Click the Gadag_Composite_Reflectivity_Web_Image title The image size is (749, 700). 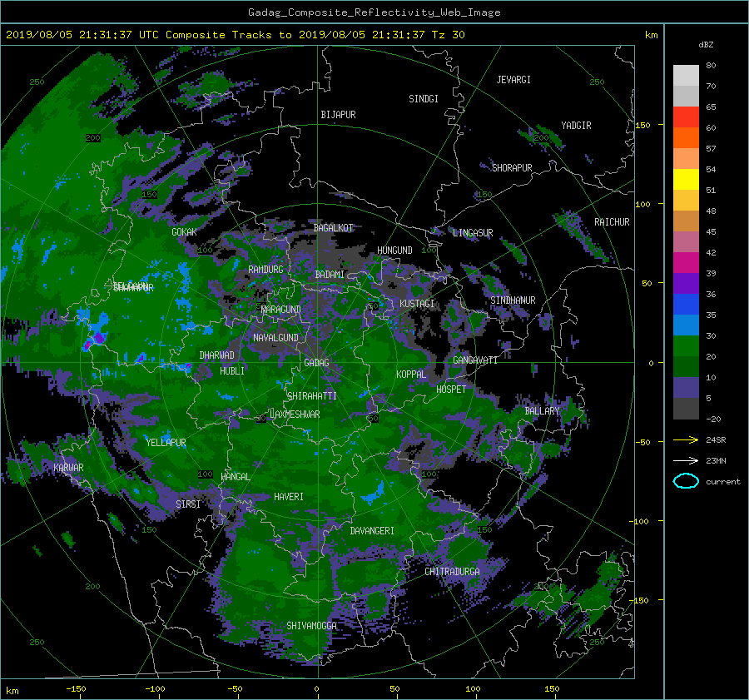374,12
